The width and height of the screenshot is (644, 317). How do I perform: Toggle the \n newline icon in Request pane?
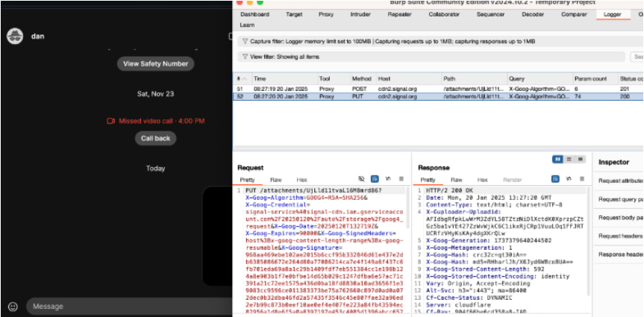(x=388, y=179)
